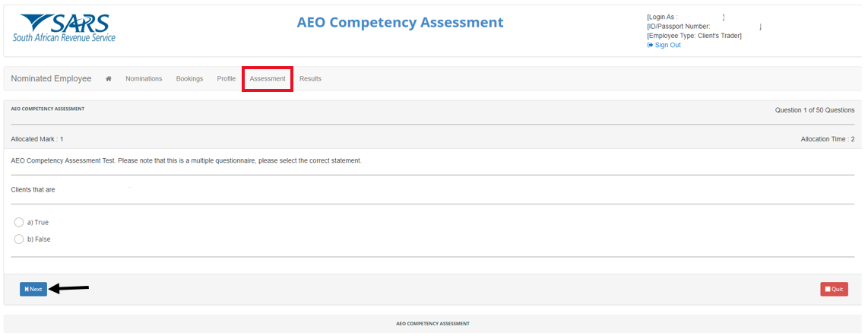Image resolution: width=868 pixels, height=336 pixels.
Task: Switch to the Assessment tab
Action: tap(268, 79)
